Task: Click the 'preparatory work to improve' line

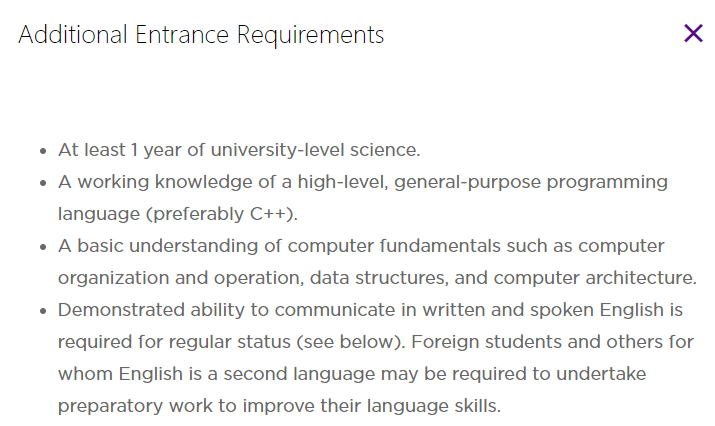Action: [x=279, y=405]
